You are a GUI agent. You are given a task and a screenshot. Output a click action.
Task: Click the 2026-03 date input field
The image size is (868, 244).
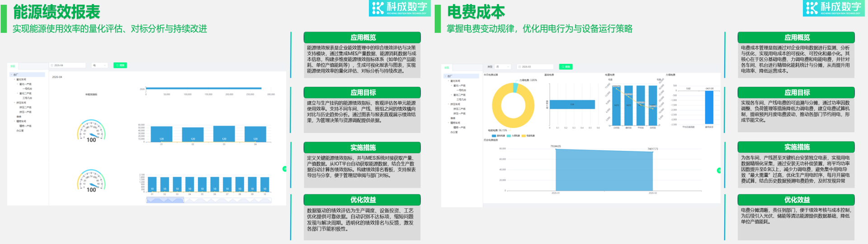point(536,67)
